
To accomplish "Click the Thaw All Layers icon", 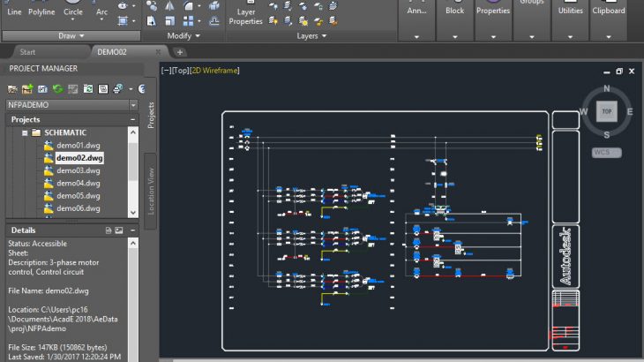I will coord(303,20).
